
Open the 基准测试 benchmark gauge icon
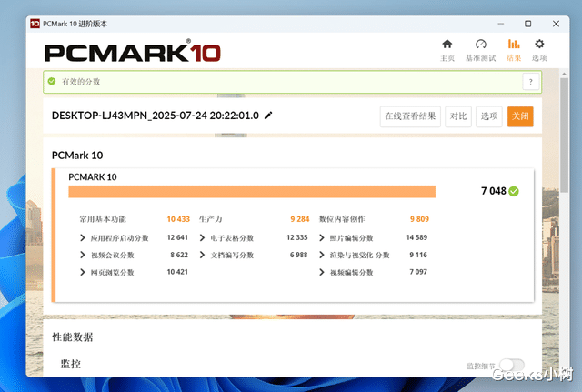[x=481, y=45]
